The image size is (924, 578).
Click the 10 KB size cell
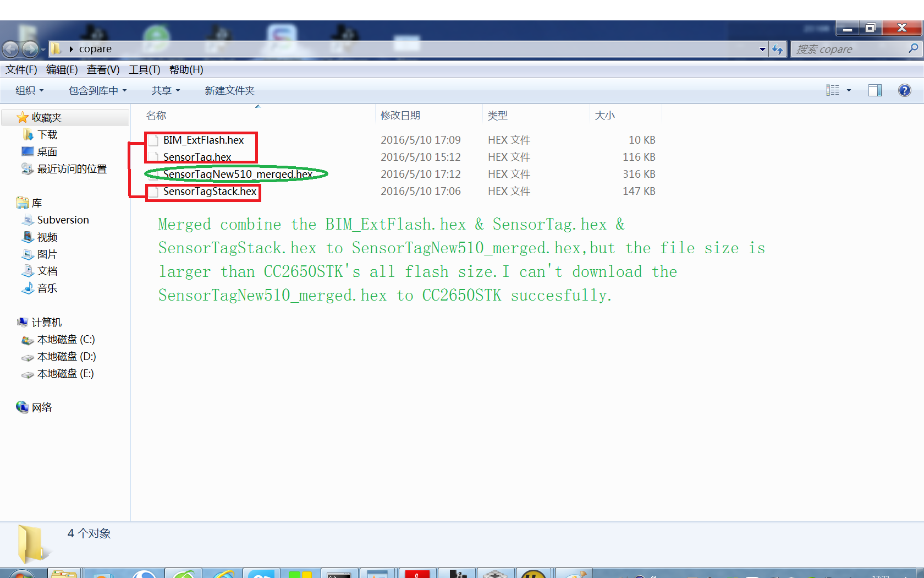tap(642, 140)
